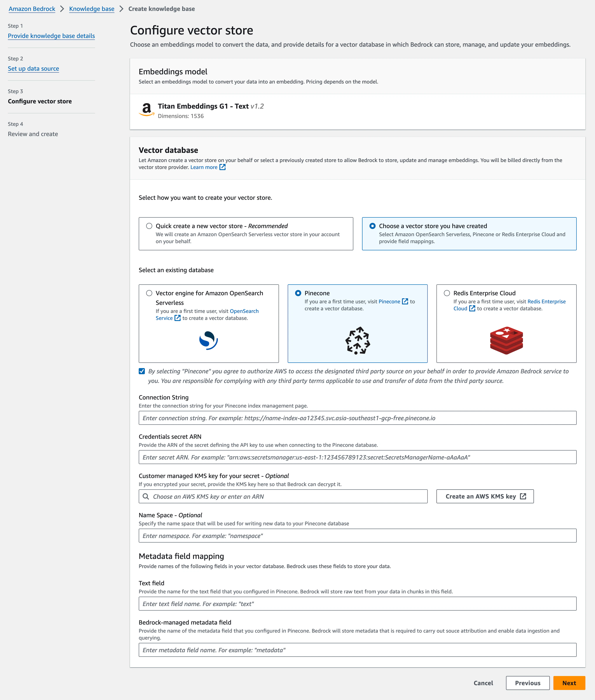This screenshot has height=700, width=595.
Task: Focus the Bedrock-managed metadata field input
Action: coord(357,650)
